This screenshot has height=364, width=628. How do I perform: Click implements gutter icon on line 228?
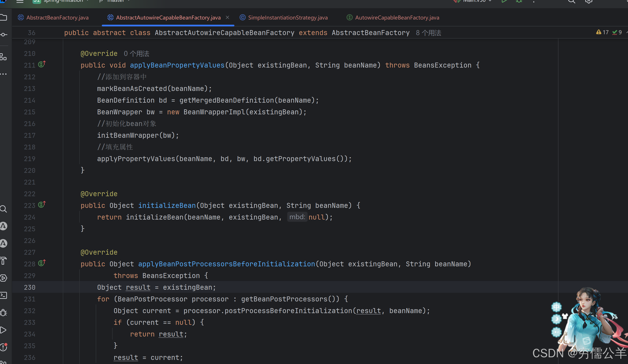tap(42, 263)
